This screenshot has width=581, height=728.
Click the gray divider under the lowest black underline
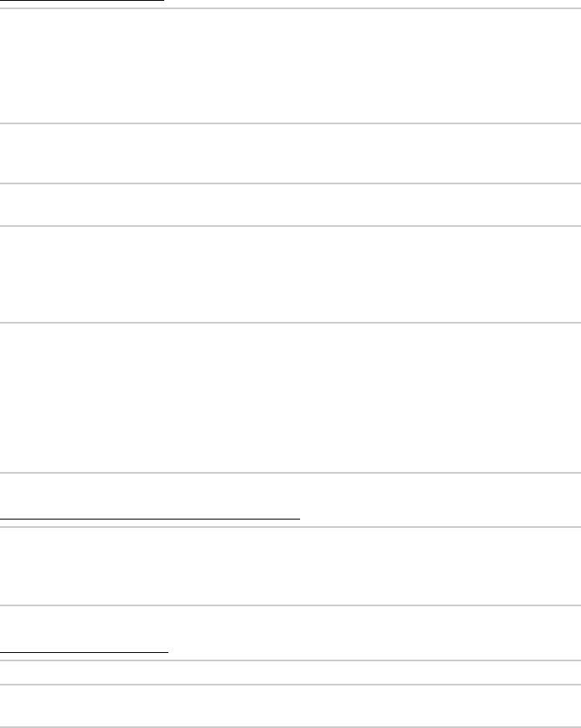[290, 660]
